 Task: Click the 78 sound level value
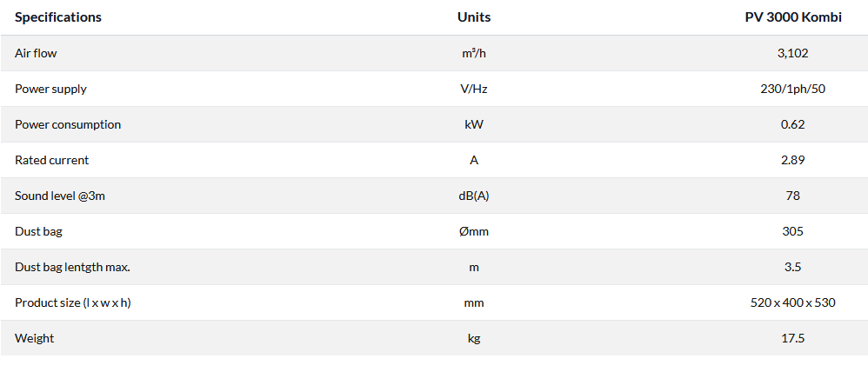792,196
